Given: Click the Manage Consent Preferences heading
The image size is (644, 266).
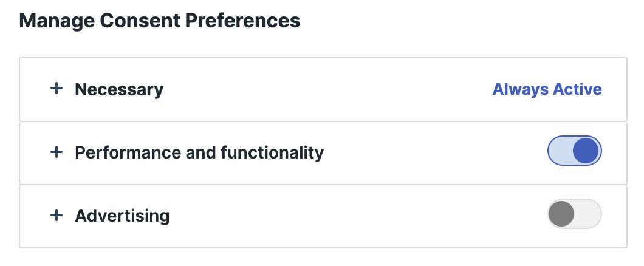Looking at the screenshot, I should pyautogui.click(x=160, y=21).
